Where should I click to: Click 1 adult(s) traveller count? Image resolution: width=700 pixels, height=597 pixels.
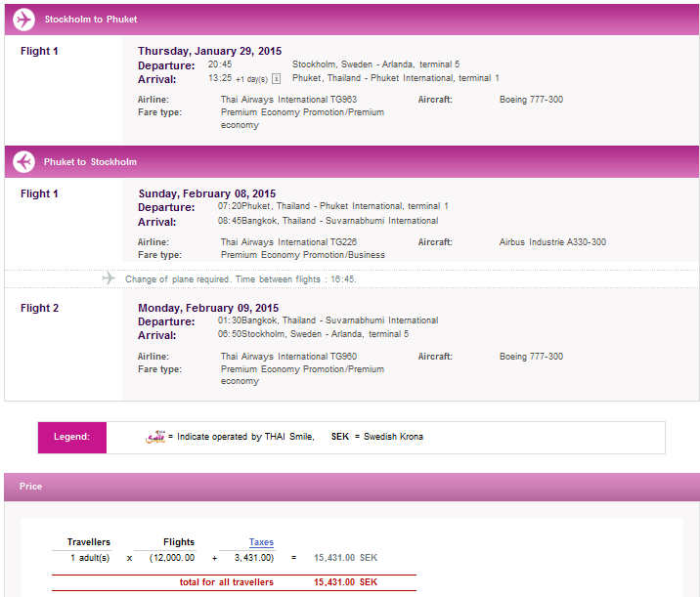(x=90, y=558)
